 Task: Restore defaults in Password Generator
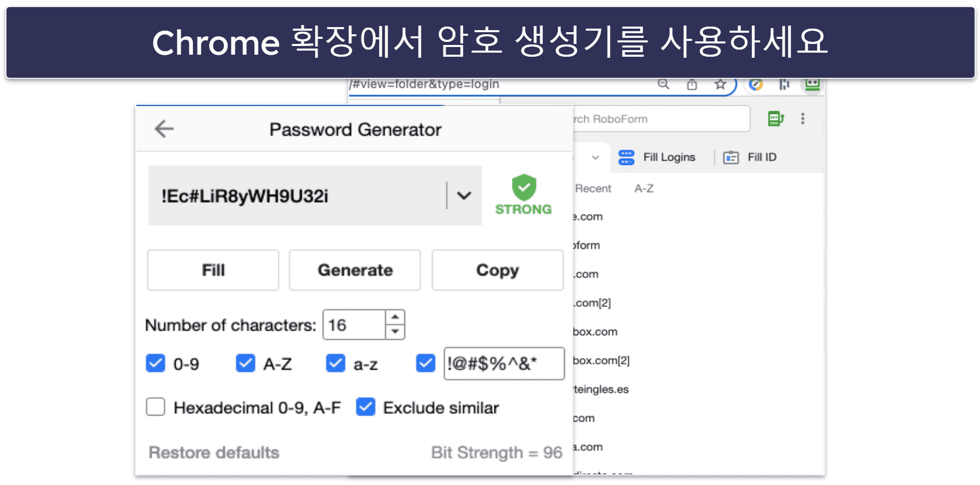click(214, 452)
